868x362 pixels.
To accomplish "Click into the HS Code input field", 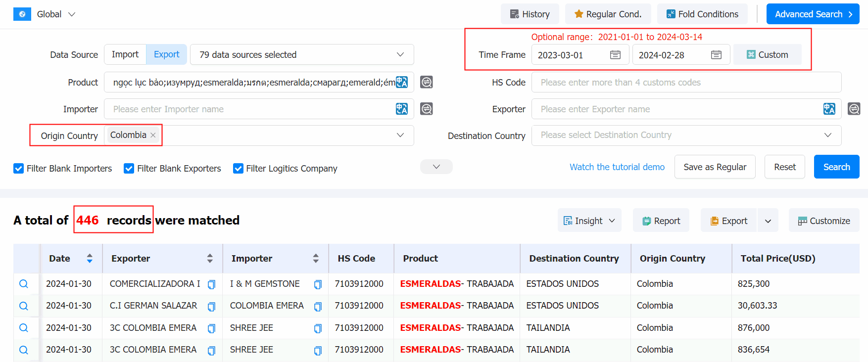I will 686,82.
